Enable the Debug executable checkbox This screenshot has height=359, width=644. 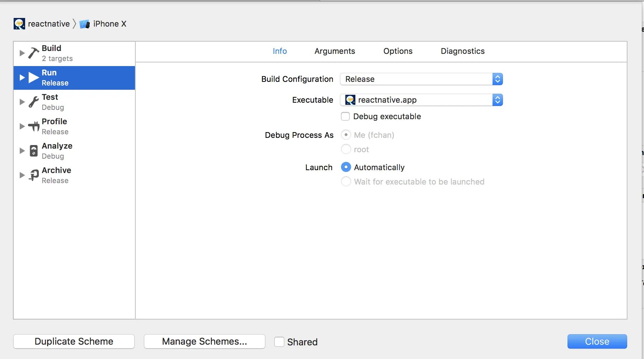(345, 116)
